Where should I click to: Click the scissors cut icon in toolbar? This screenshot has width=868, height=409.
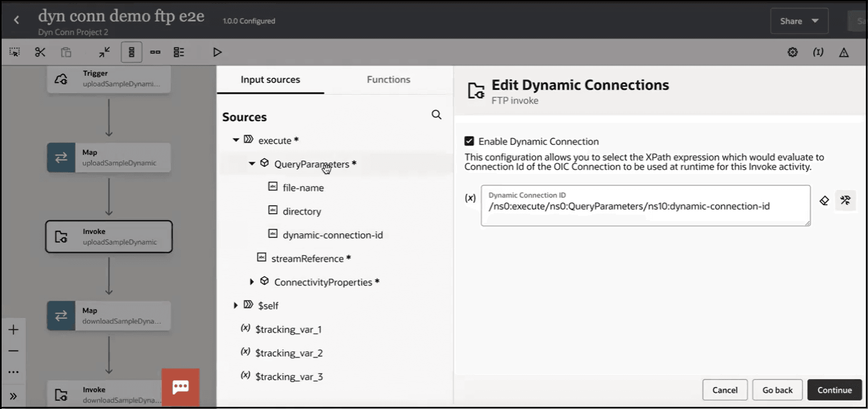coord(40,52)
